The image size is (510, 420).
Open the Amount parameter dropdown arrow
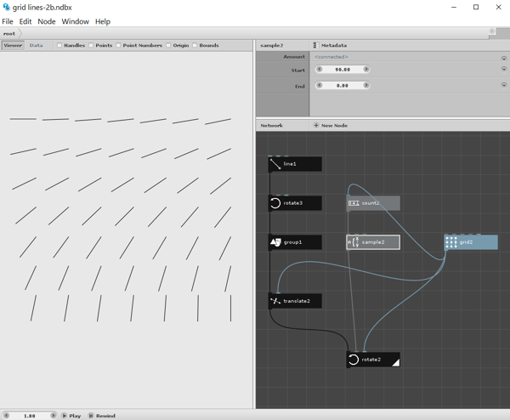pos(504,58)
